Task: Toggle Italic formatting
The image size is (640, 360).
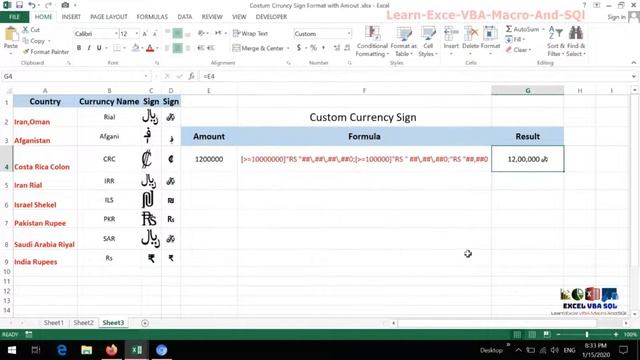Action: tap(89, 48)
